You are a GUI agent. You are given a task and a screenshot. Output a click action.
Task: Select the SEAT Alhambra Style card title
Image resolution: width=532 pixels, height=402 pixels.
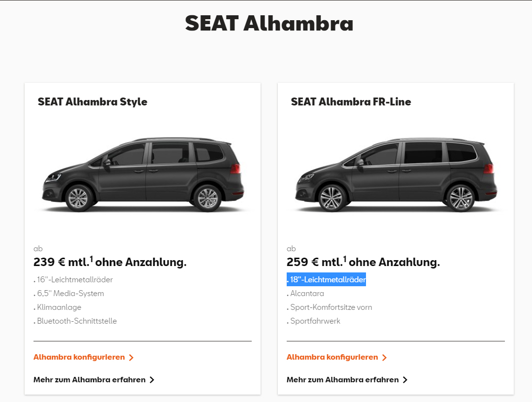point(92,102)
